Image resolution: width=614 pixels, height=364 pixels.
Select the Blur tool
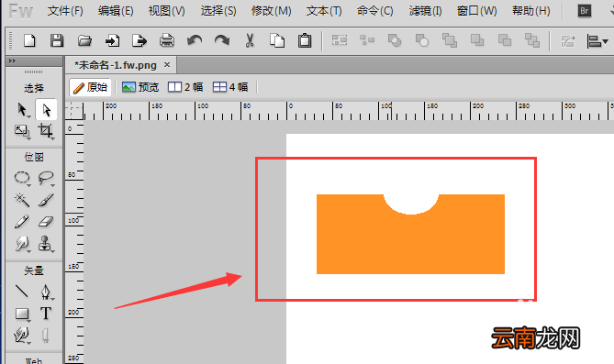22,244
